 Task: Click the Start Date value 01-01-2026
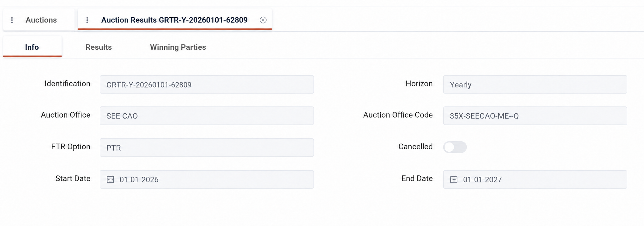139,180
